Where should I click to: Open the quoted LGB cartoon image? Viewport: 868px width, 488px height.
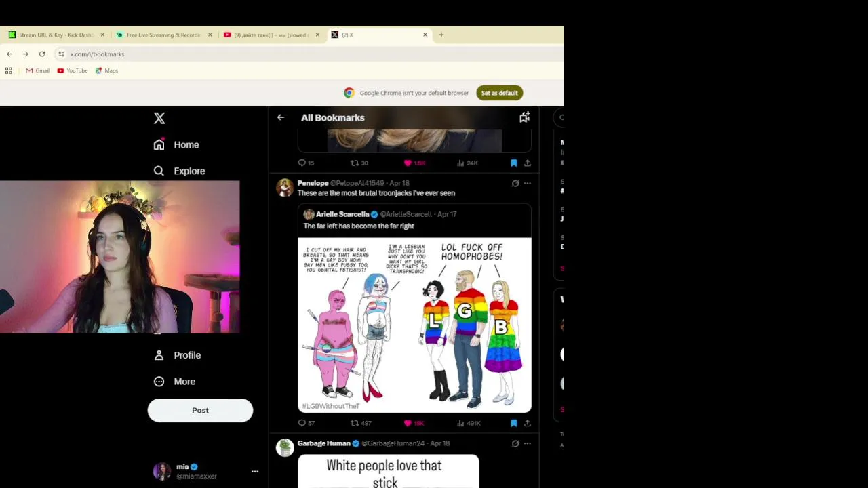click(414, 325)
